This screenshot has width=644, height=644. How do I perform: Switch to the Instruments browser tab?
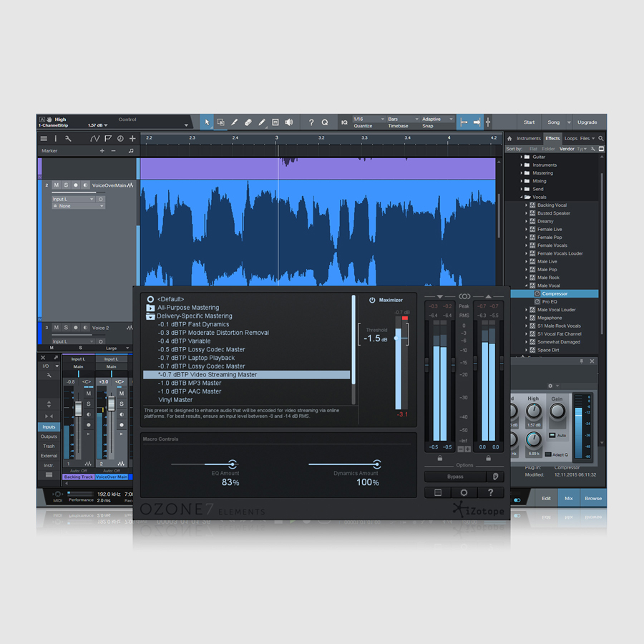coord(528,138)
